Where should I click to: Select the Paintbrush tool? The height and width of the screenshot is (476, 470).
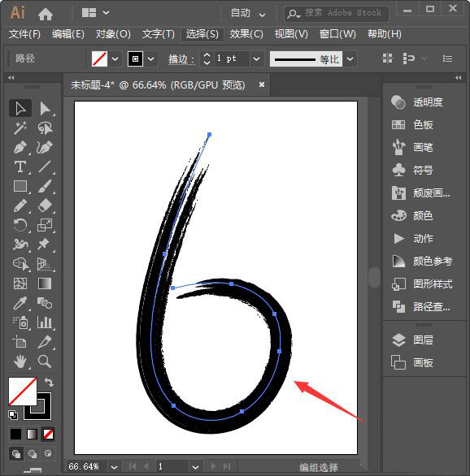point(45,186)
